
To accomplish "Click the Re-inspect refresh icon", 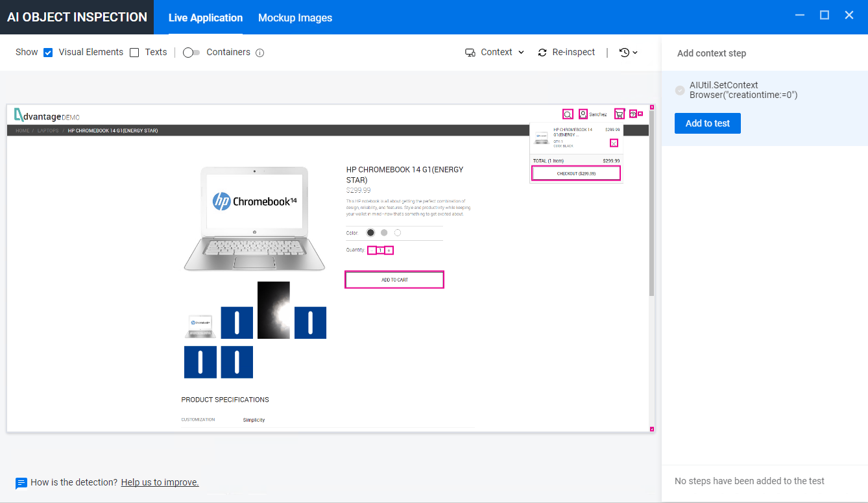I will click(x=542, y=52).
